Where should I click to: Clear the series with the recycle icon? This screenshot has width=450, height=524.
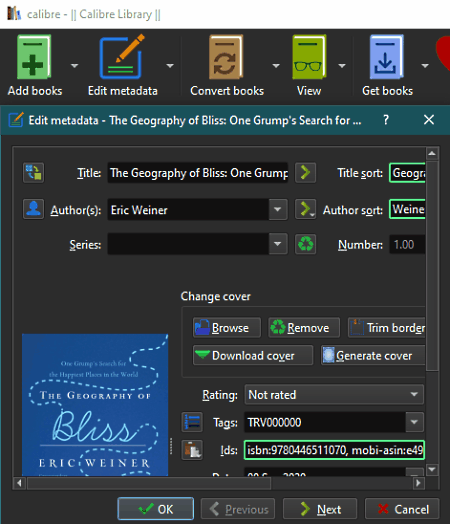point(305,244)
